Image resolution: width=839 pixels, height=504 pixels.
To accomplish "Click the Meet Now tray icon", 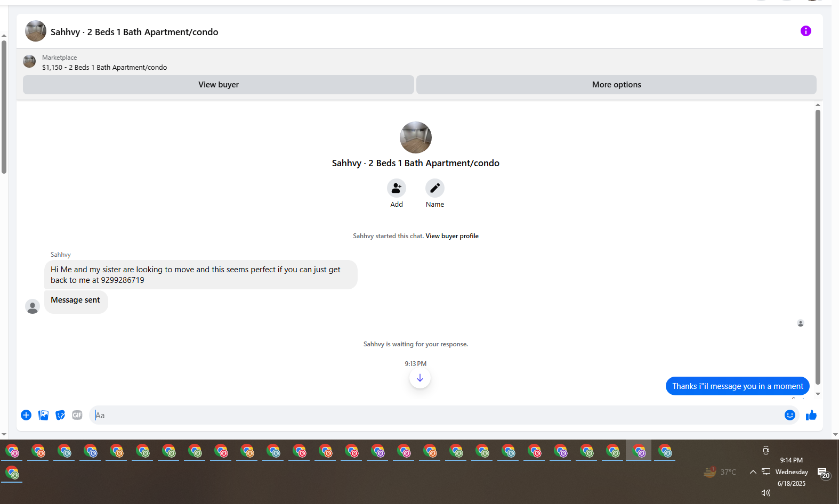I will click(x=766, y=450).
